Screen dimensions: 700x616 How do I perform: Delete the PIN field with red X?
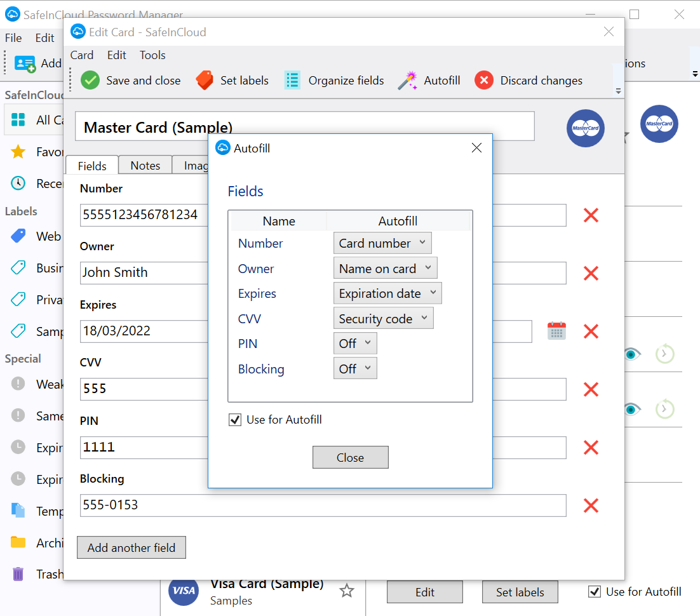pyautogui.click(x=591, y=447)
